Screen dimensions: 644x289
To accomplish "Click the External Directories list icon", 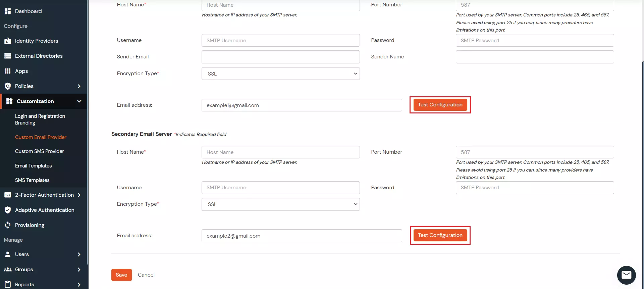I will click(x=7, y=56).
